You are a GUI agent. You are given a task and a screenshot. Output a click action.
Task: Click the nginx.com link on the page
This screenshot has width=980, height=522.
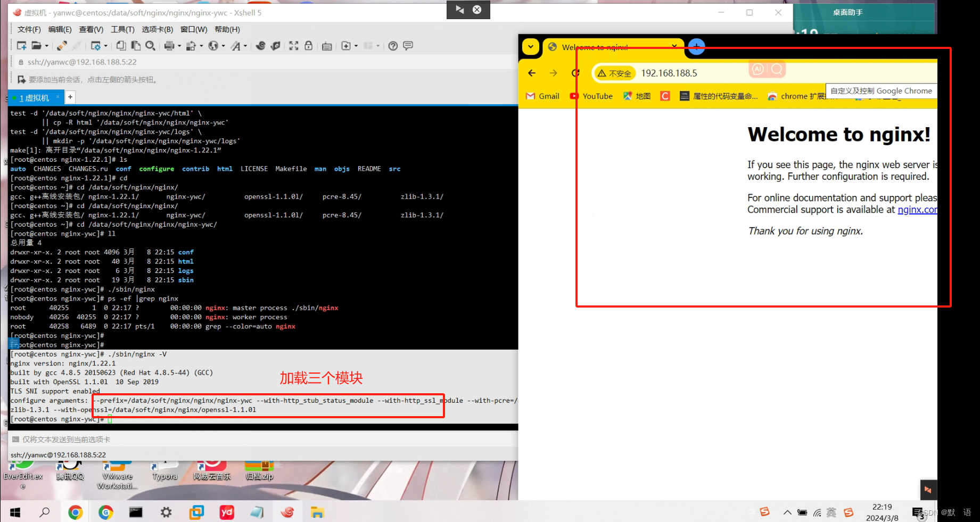point(917,210)
